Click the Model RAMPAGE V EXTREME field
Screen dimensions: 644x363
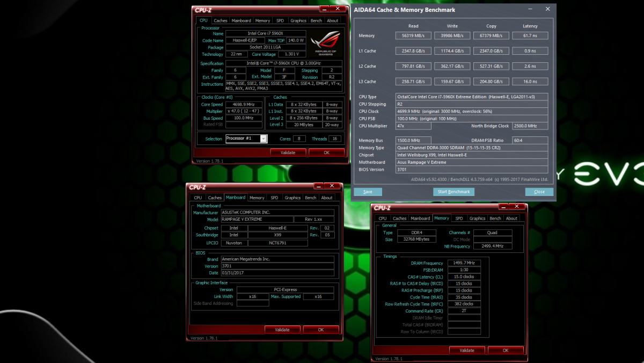coord(258,219)
